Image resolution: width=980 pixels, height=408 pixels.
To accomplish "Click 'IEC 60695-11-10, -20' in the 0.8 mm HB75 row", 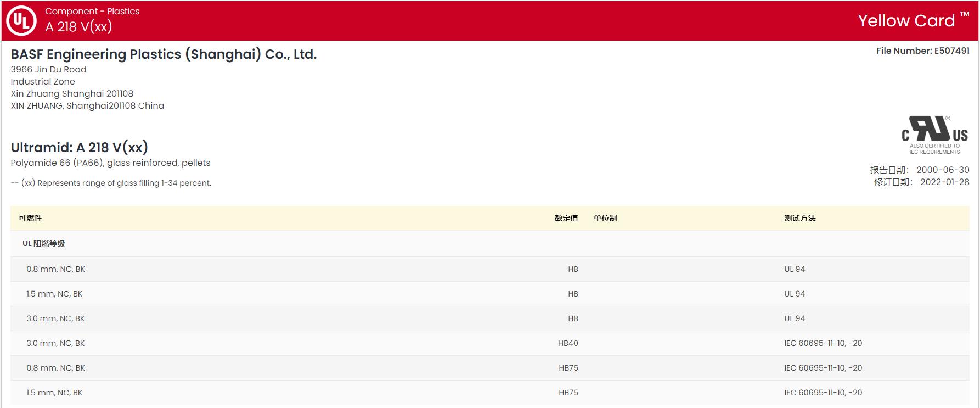I will [823, 368].
